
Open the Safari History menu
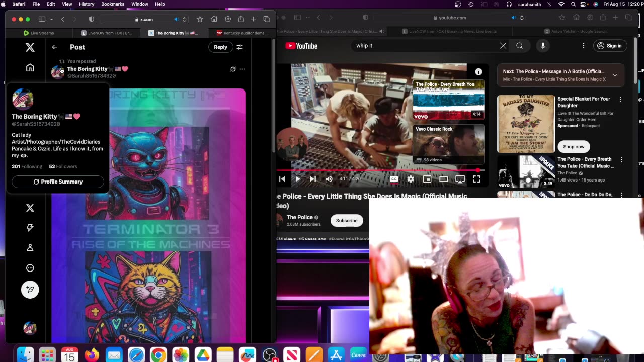coord(87,4)
